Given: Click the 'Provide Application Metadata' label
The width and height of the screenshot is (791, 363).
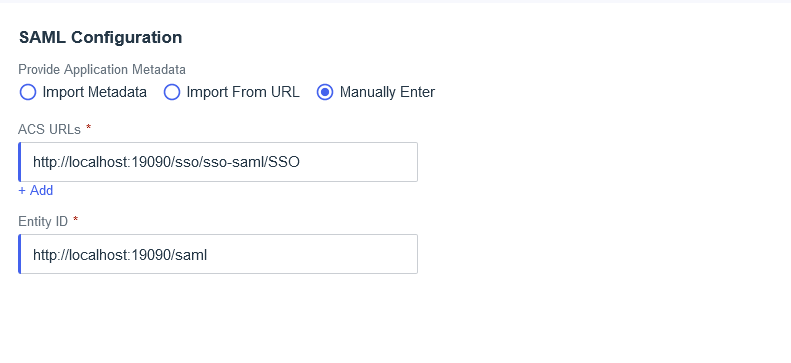Looking at the screenshot, I should tap(102, 69).
